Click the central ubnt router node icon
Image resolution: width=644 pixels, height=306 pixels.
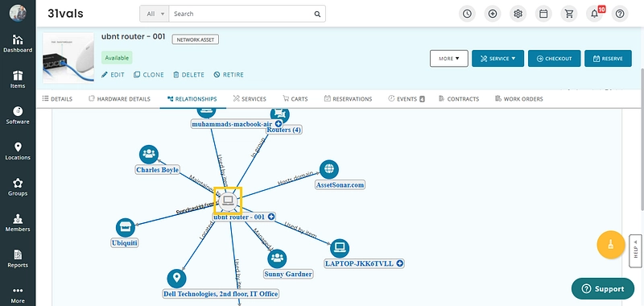click(228, 201)
